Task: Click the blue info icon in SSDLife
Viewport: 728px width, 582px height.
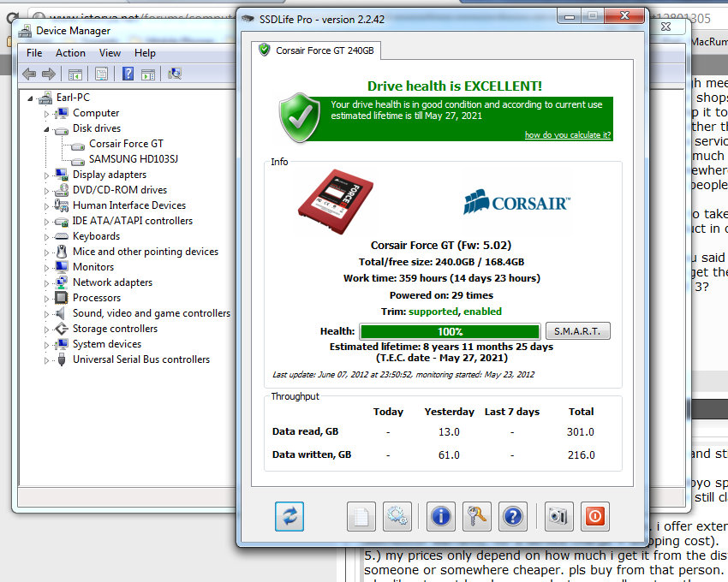Action: (440, 516)
